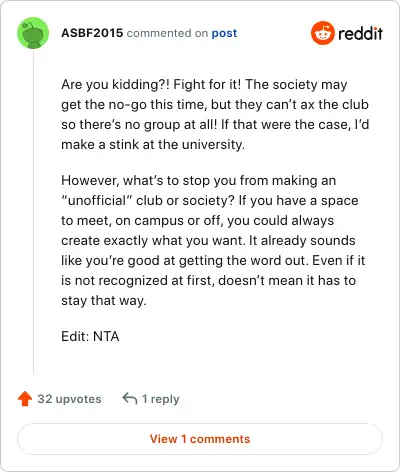This screenshot has height=472, width=400.
Task: Open the ASBF2015 user profile name
Action: [92, 33]
